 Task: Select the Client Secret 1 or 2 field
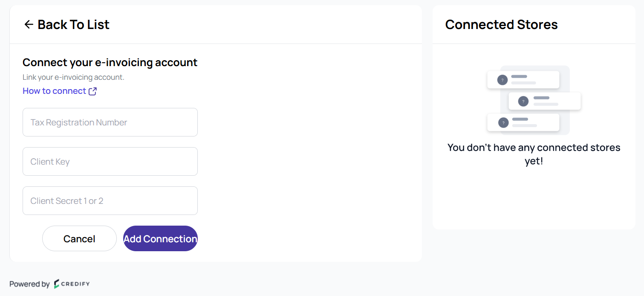click(x=110, y=201)
